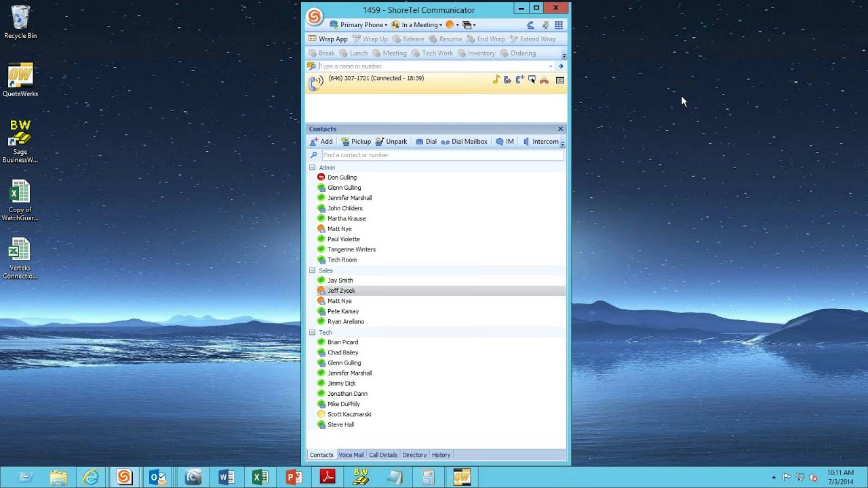Click the mute microphone icon
This screenshot has width=868, height=488.
click(x=545, y=25)
